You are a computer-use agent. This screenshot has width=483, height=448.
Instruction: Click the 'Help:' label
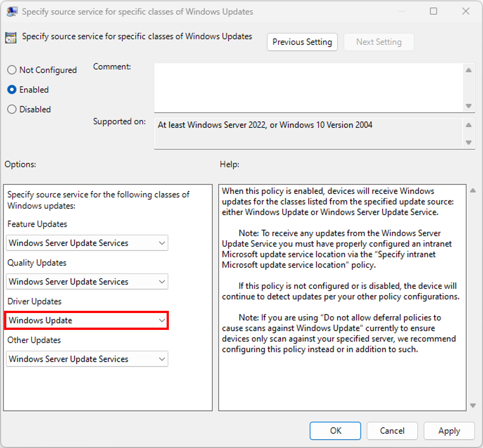tap(229, 164)
